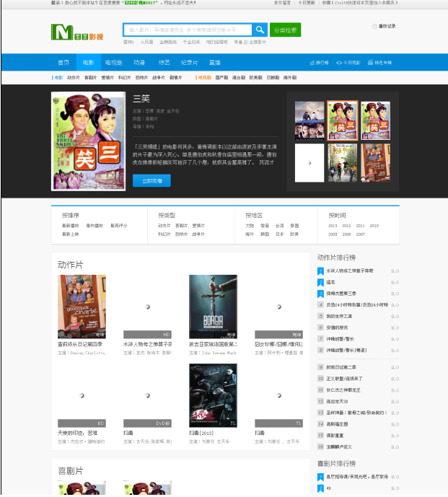Image resolution: width=448 pixels, height=497 pixels.
Task: Open the 今日观影 eye icon link
Action: [348, 63]
